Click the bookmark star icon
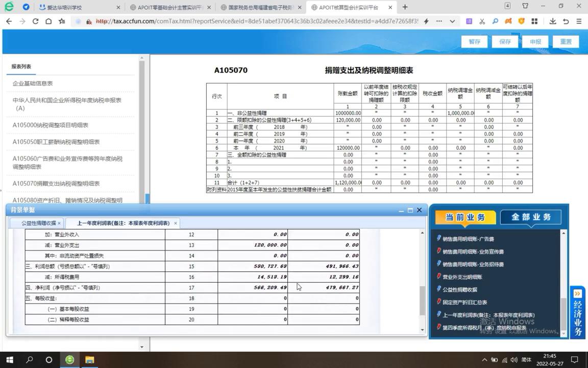 (62, 22)
